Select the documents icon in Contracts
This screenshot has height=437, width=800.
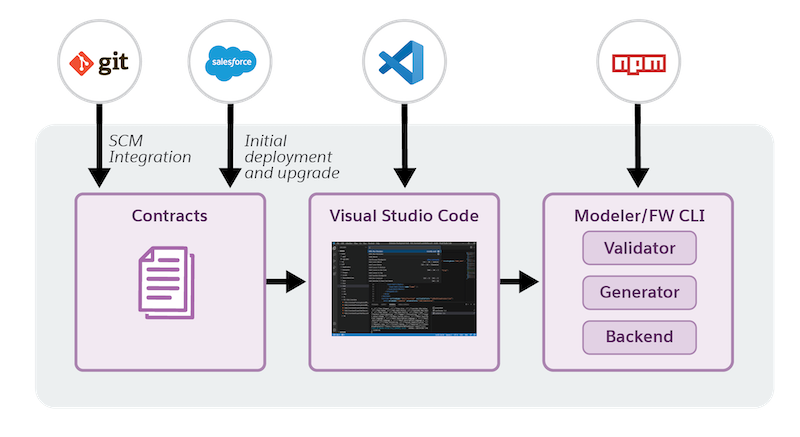pos(165,285)
